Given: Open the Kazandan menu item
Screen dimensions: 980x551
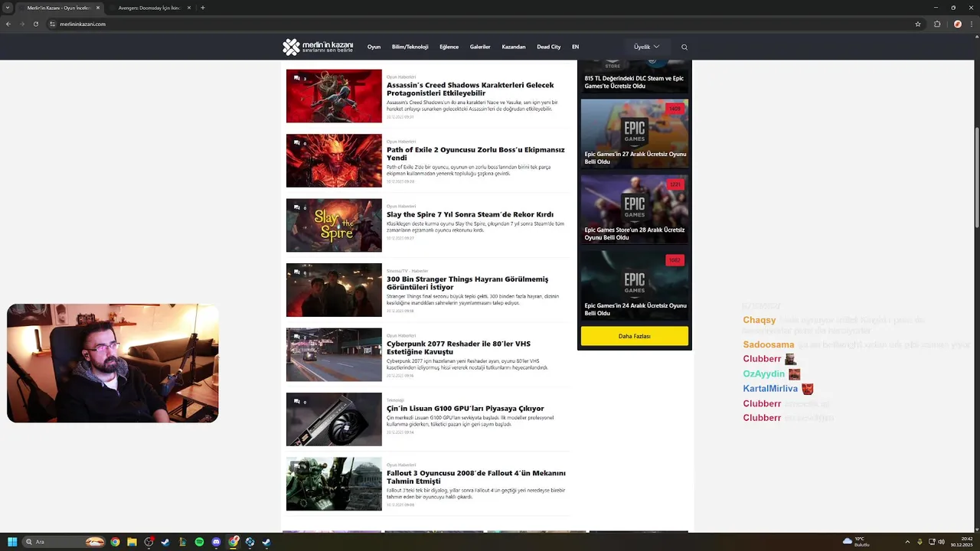Looking at the screenshot, I should [x=514, y=47].
